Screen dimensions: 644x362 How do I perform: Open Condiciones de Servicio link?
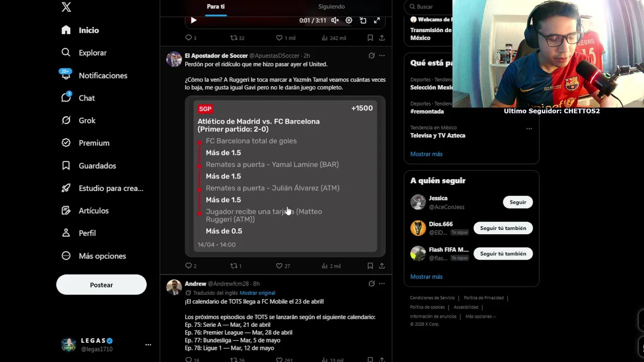[432, 298]
